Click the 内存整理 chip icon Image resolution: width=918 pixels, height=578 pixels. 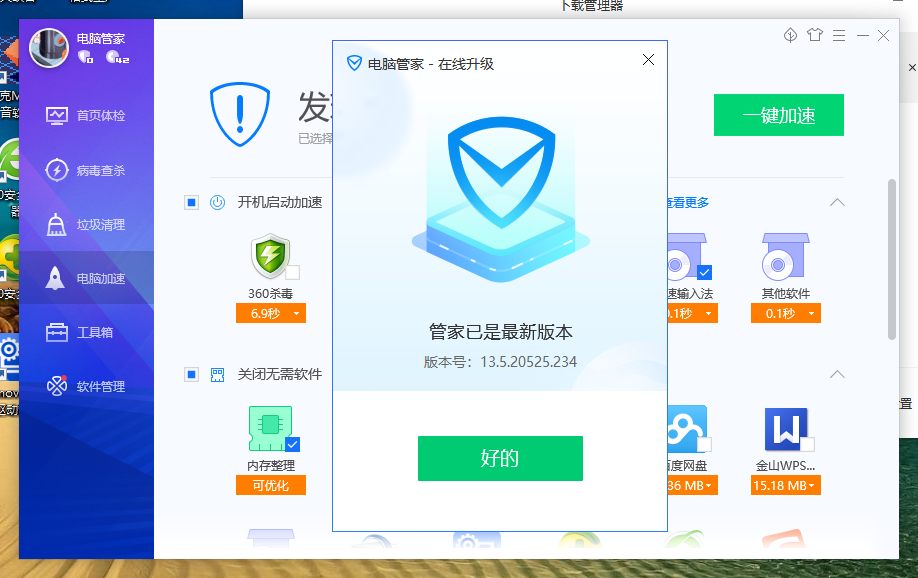pyautogui.click(x=270, y=428)
